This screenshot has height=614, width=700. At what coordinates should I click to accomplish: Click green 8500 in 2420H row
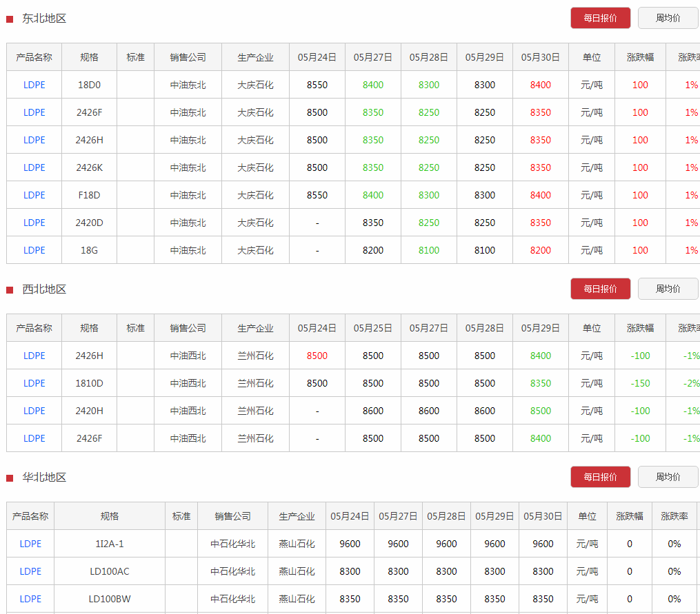pyautogui.click(x=540, y=411)
